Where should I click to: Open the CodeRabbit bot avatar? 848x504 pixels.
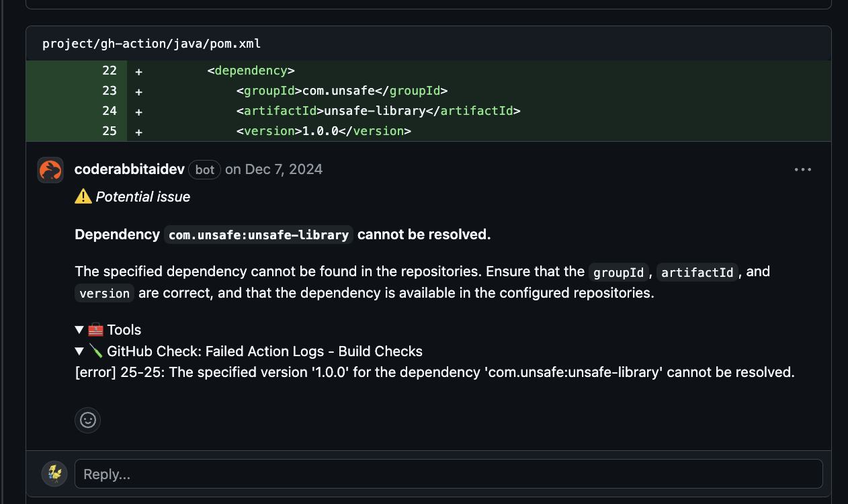(x=50, y=169)
